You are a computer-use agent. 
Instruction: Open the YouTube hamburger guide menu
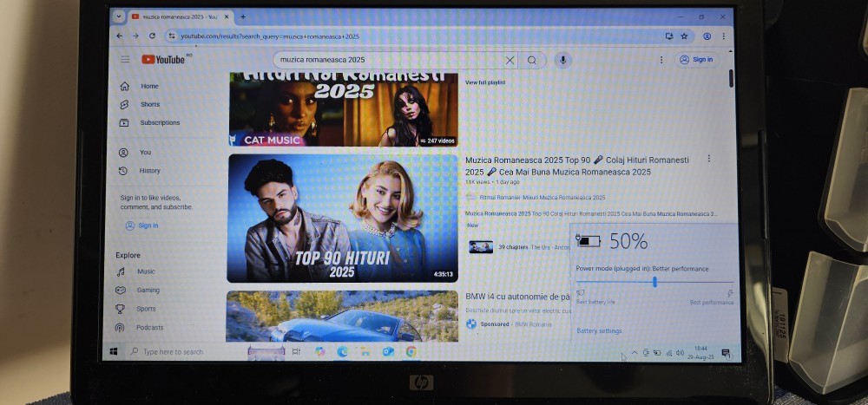pyautogui.click(x=126, y=60)
